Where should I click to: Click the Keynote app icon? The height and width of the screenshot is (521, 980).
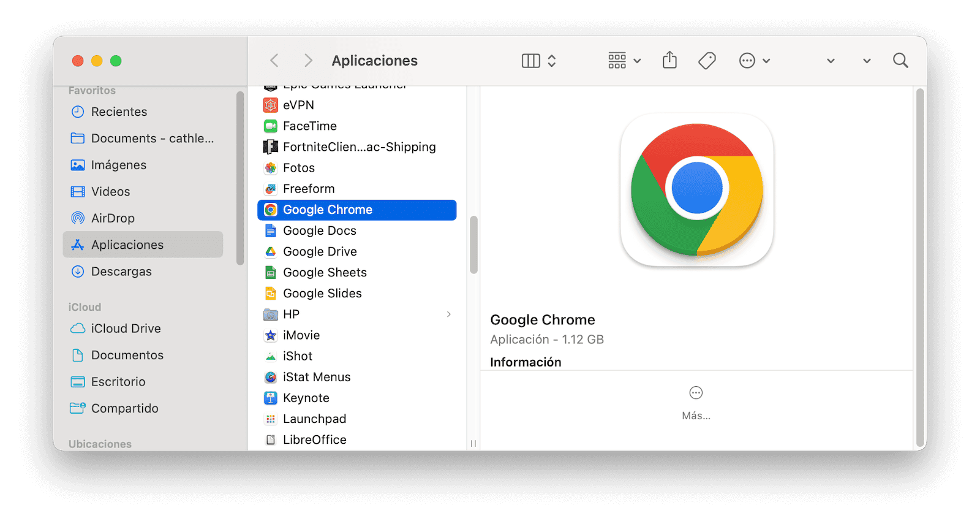(x=271, y=398)
